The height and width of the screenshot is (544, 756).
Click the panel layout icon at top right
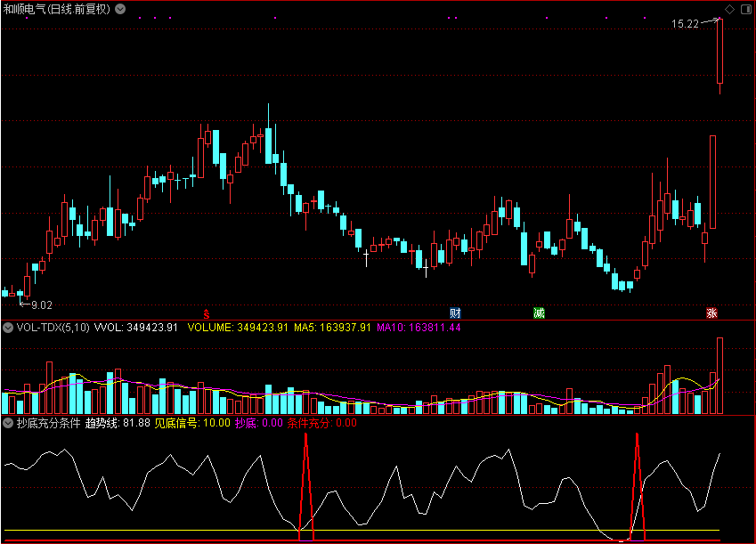coord(745,9)
